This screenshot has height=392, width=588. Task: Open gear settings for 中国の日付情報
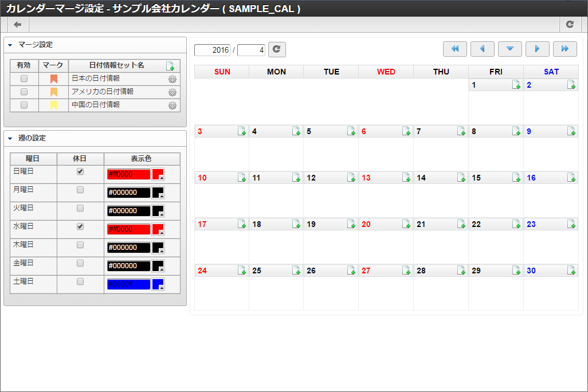pos(172,105)
